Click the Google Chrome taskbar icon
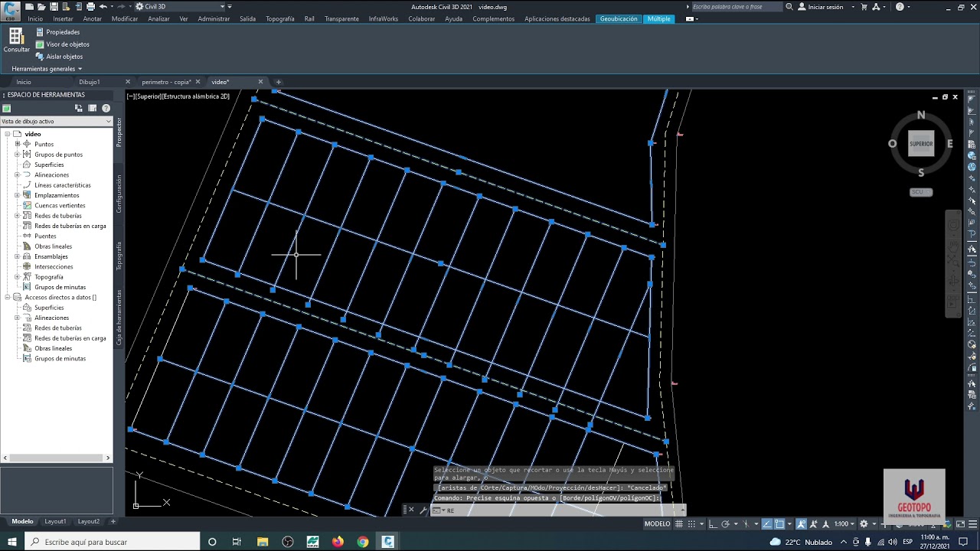This screenshot has height=551, width=980. (x=363, y=542)
